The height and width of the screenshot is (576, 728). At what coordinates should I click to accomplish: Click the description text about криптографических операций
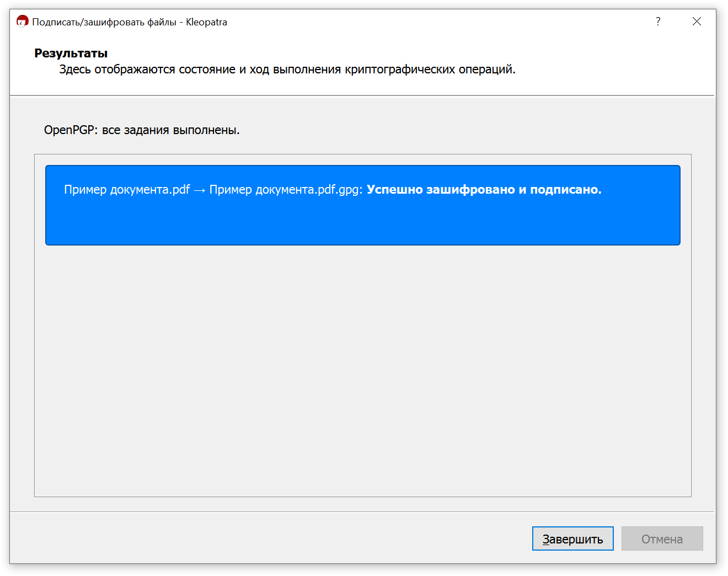[287, 70]
